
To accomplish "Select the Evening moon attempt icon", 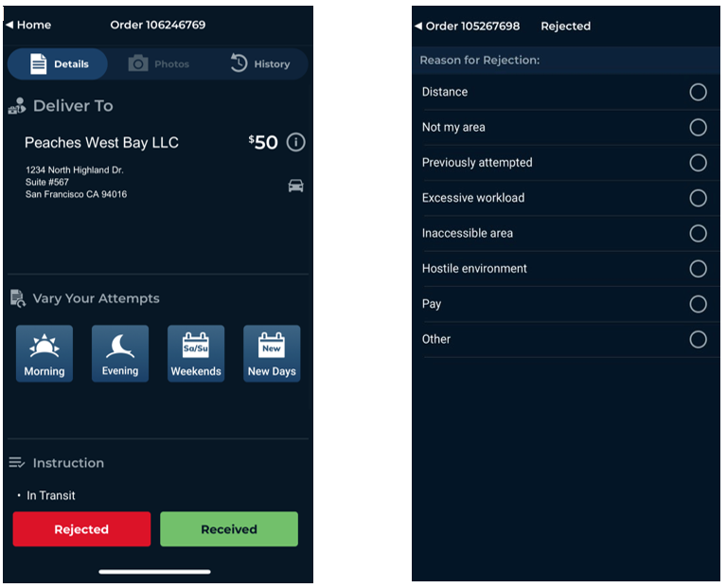I will 120,353.
